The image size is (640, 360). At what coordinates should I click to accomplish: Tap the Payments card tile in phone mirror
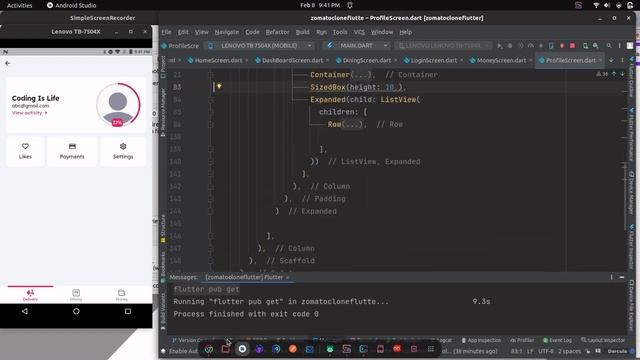click(x=72, y=151)
